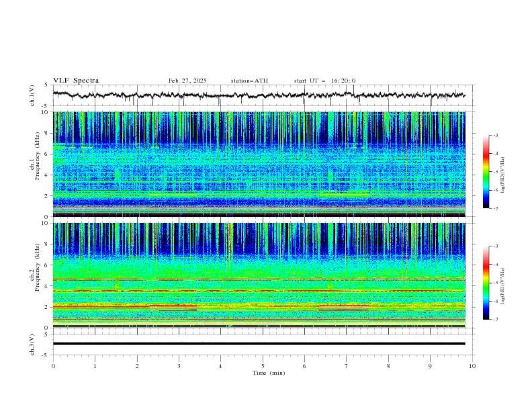This screenshot has height=411, width=532.
Task: Click time axis tick label "8"
Action: click(388, 366)
